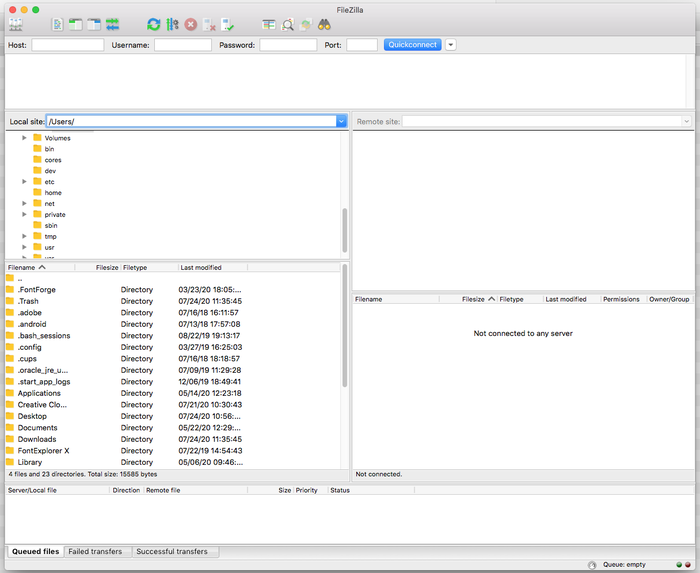Select the Library directory row
700x573 pixels.
tap(172, 462)
